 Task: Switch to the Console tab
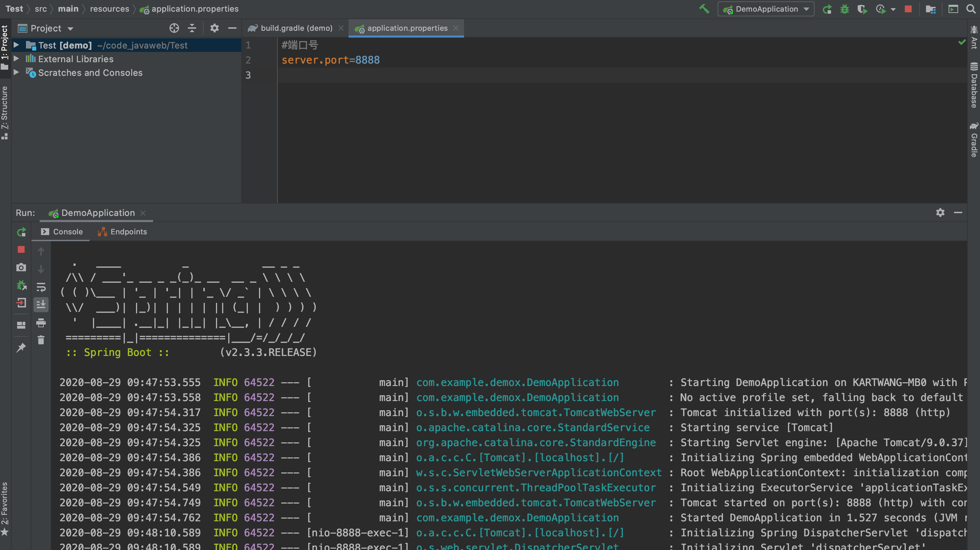(x=61, y=232)
